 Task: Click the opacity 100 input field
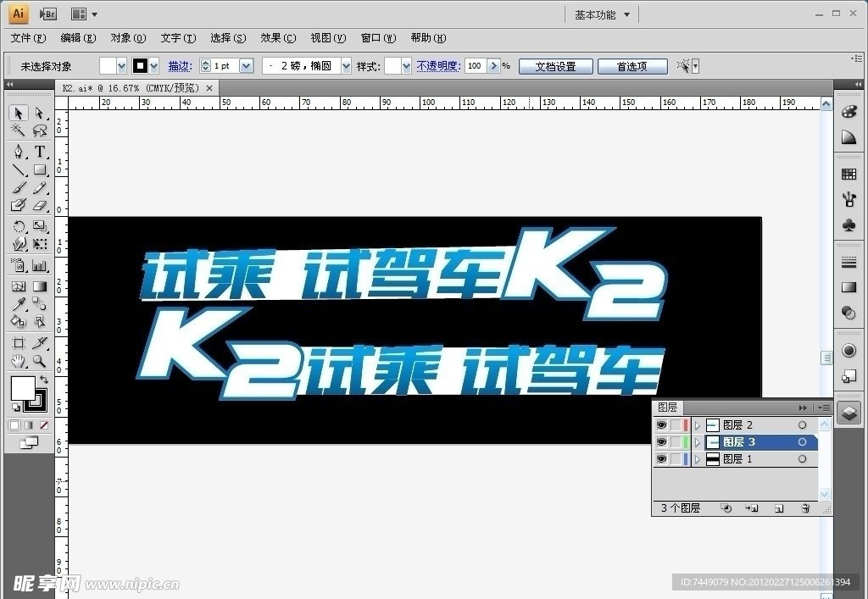click(x=475, y=66)
